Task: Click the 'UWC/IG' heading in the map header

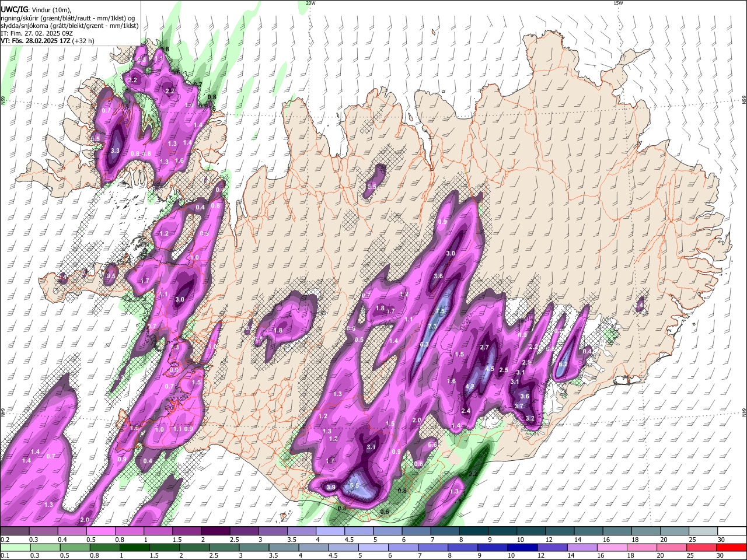Action: (x=14, y=9)
